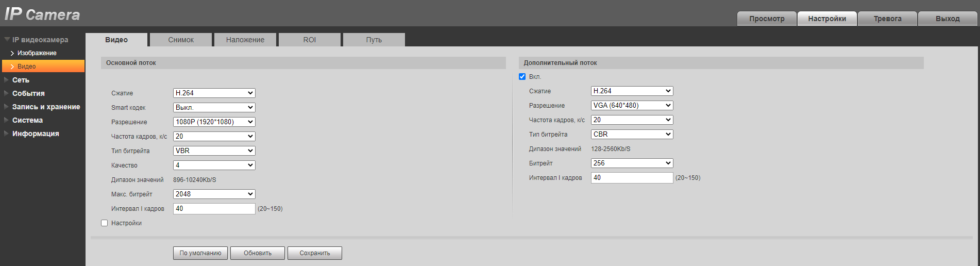Screen dimensions: 980x266
Task: Open sub stream Сжатие H.264 dropdown
Action: (632, 91)
